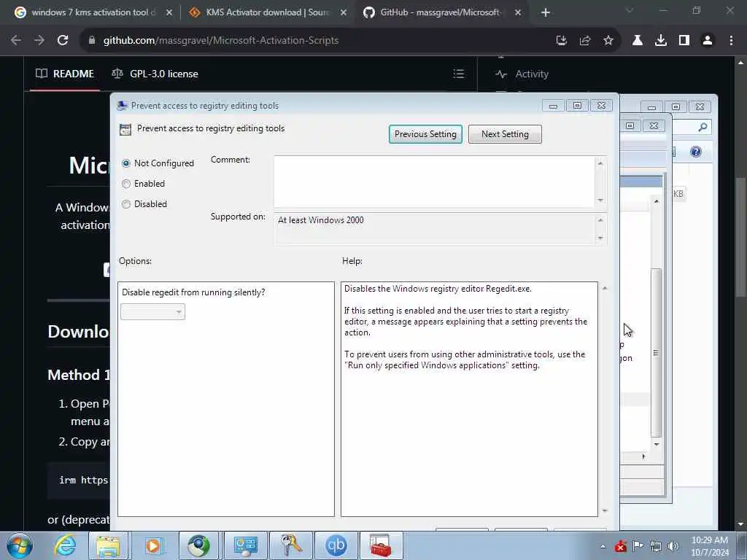Launch Internet Explorer from taskbar
The width and height of the screenshot is (747, 560).
(64, 545)
